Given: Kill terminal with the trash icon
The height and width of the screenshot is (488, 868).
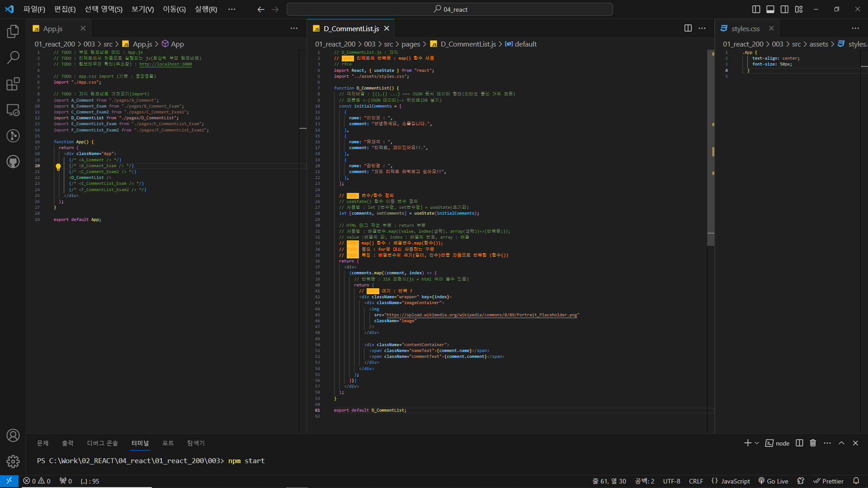Looking at the screenshot, I should (813, 443).
